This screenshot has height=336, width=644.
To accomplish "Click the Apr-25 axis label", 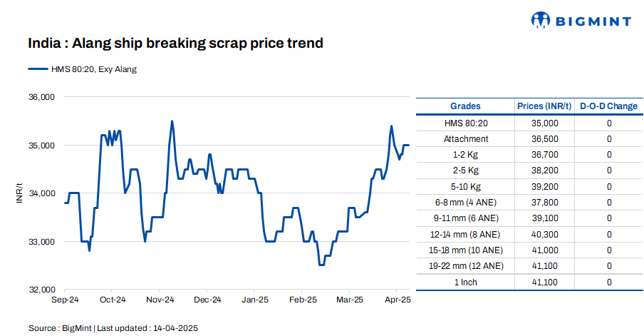I will click(398, 300).
